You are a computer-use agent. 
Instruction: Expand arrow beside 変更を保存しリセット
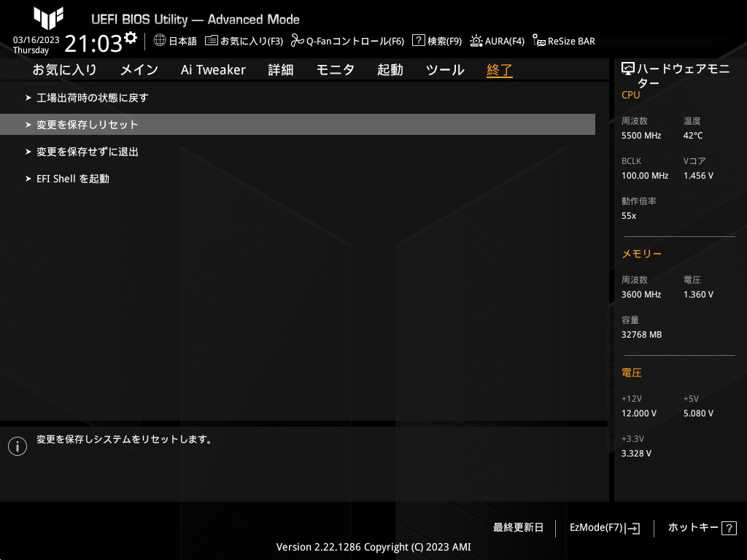28,125
